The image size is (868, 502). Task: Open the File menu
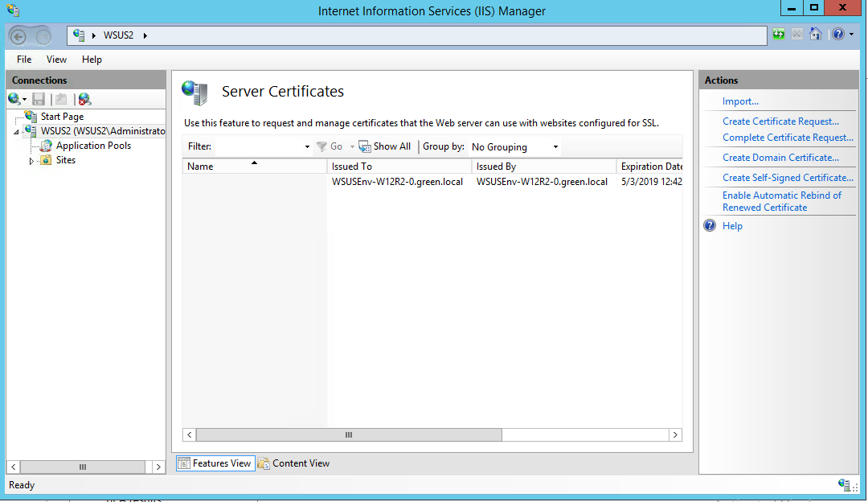(24, 60)
